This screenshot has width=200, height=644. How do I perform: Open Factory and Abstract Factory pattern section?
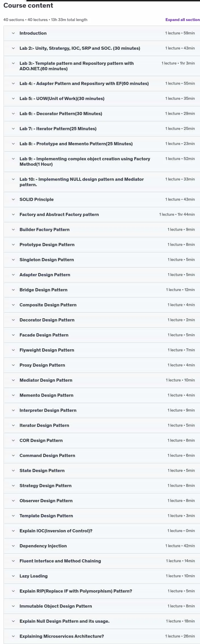pyautogui.click(x=102, y=215)
